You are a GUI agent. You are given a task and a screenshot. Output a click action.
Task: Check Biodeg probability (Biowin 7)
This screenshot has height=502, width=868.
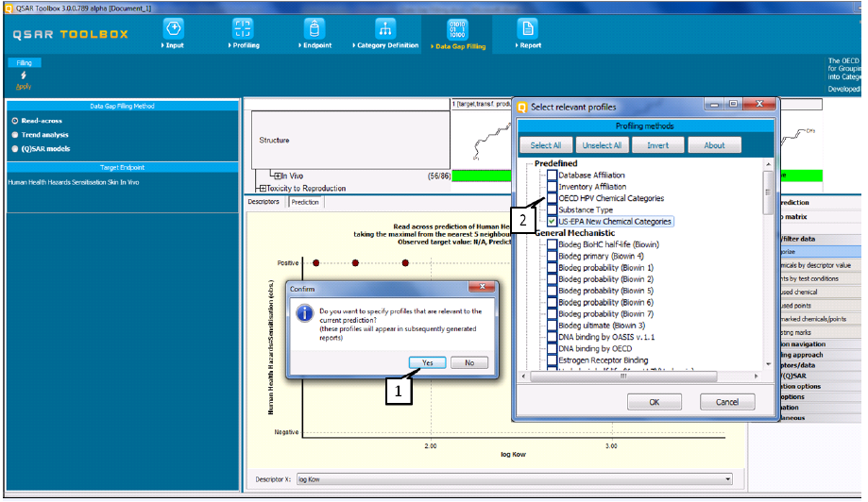552,314
